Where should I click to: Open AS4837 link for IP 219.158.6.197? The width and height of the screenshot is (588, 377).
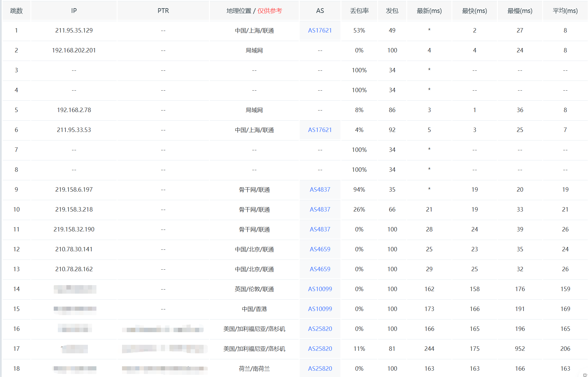[x=320, y=189]
